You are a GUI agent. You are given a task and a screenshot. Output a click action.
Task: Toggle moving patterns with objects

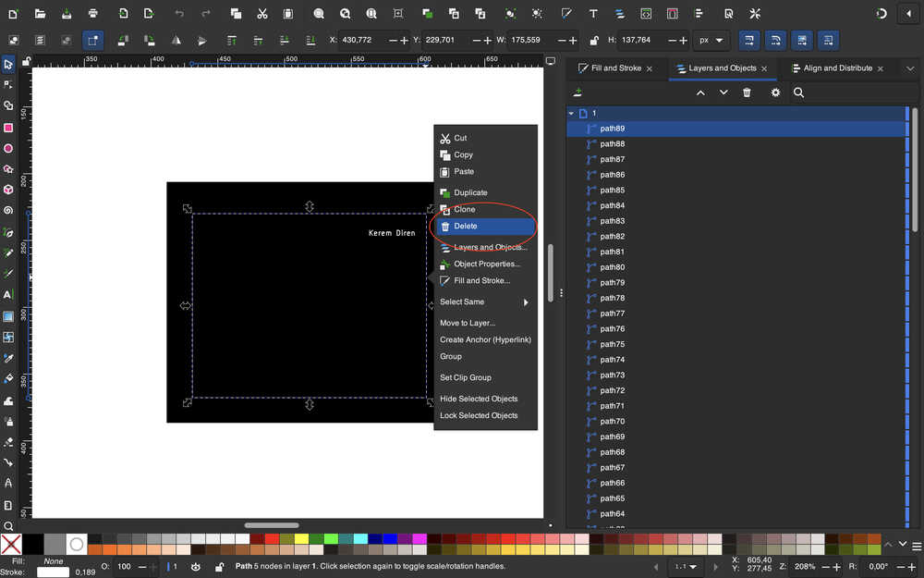pyautogui.click(x=828, y=40)
